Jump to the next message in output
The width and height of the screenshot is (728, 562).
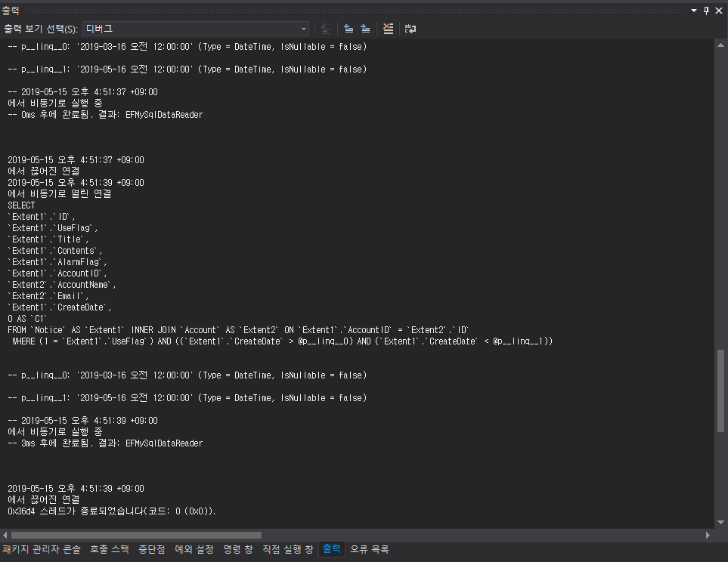(x=364, y=28)
